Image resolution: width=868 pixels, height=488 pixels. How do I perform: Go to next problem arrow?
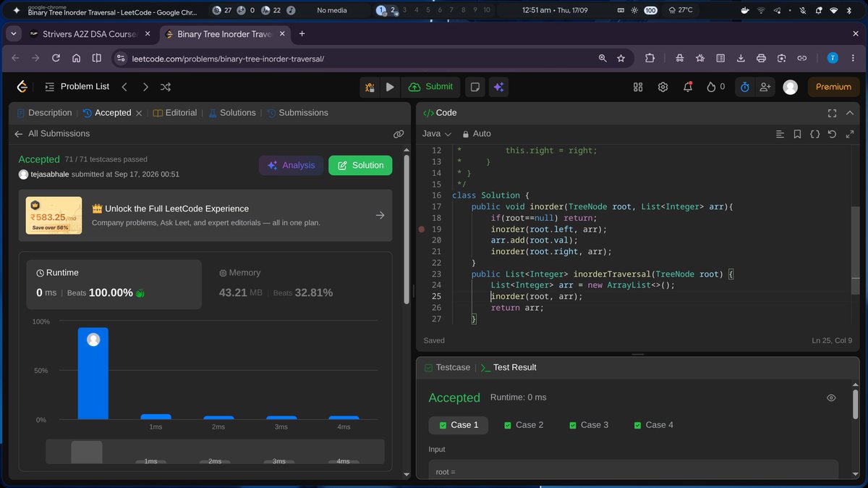pyautogui.click(x=145, y=87)
